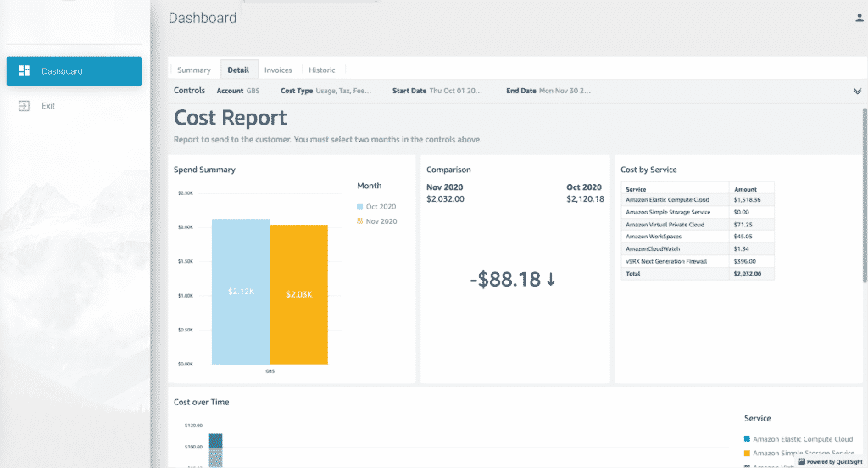
Task: Click the Amazon Simple Storage Service table row
Action: (x=698, y=212)
